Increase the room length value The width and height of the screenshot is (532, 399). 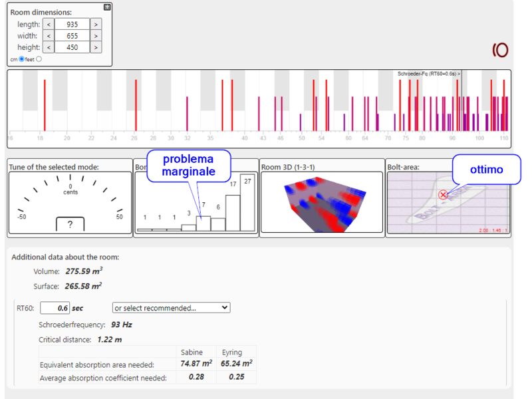click(96, 24)
